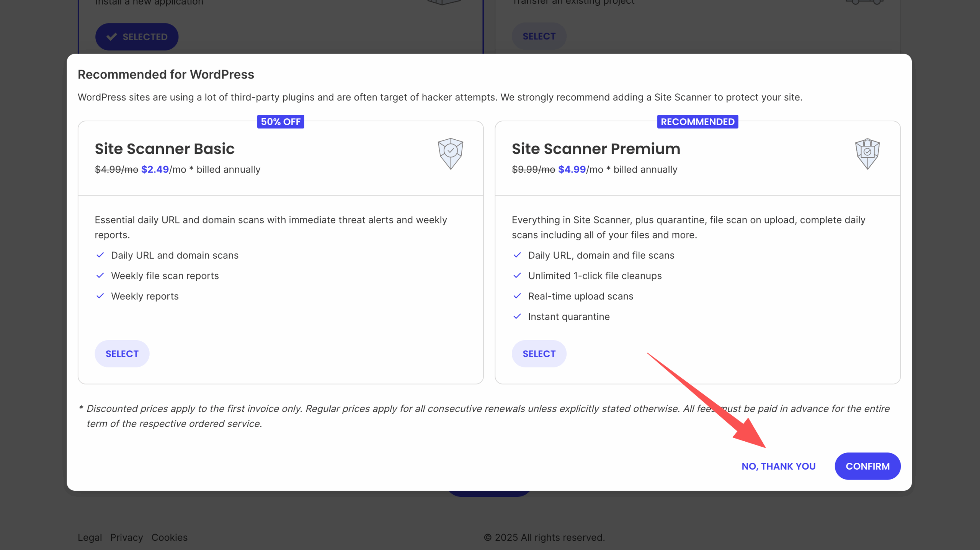Click Select under Transfer an existing project
This screenshot has height=550, width=980.
(x=539, y=36)
